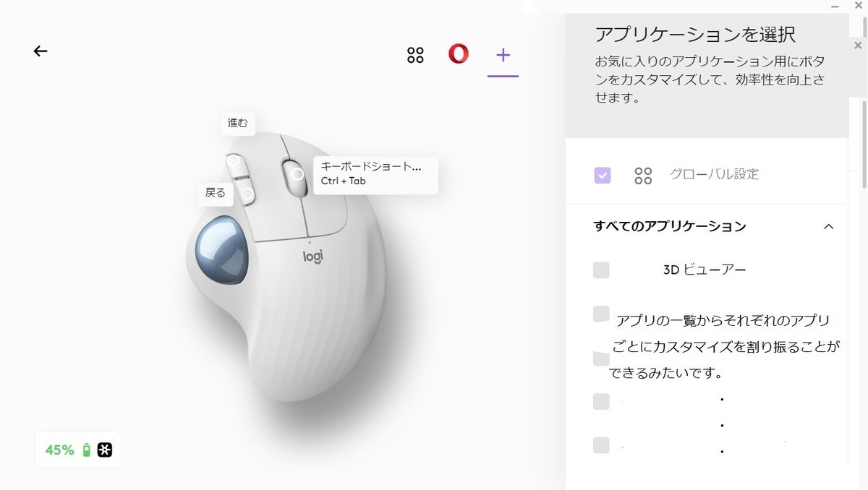This screenshot has width=868, height=490.
Task: Add application with the purple plus icon
Action: (x=503, y=54)
